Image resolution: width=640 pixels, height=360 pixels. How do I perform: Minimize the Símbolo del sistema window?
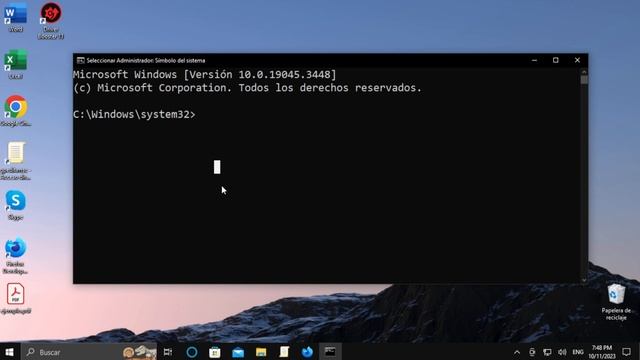click(x=534, y=60)
